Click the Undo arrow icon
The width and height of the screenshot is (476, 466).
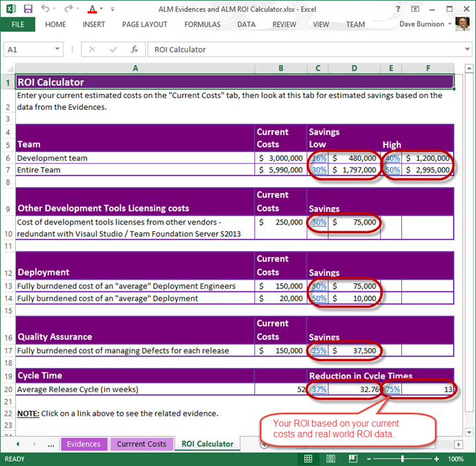tap(46, 9)
